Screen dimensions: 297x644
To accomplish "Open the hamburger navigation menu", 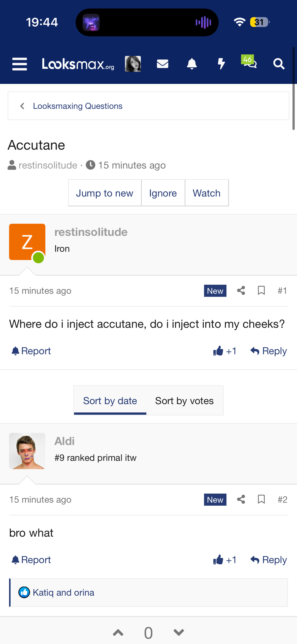I will (x=20, y=64).
